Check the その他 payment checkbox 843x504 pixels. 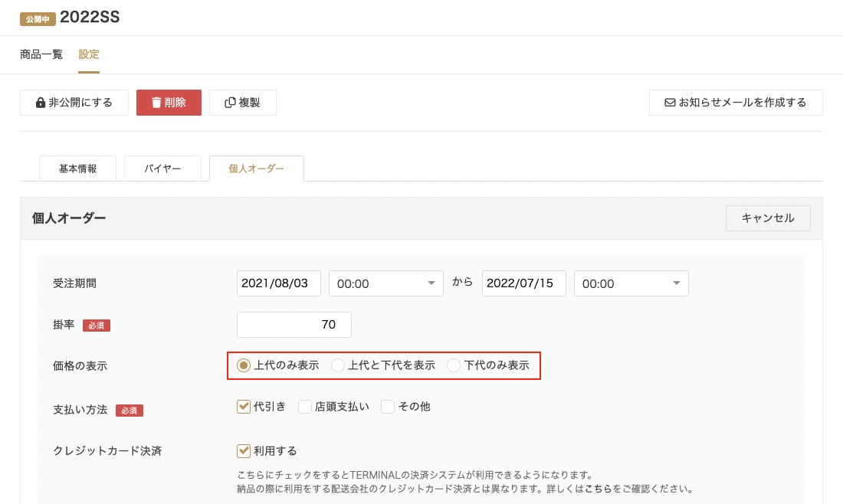[x=388, y=406]
